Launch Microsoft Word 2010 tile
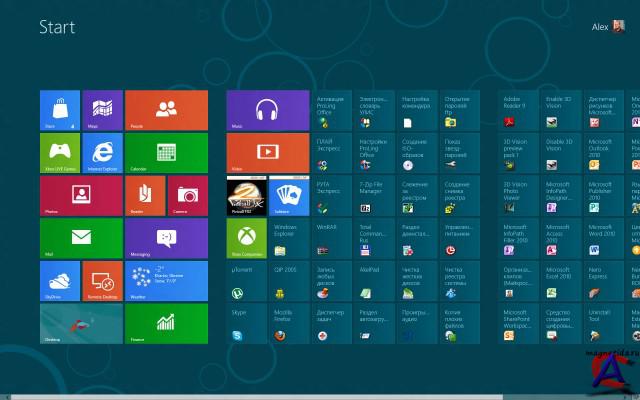This screenshot has width=640, height=400. (603, 238)
